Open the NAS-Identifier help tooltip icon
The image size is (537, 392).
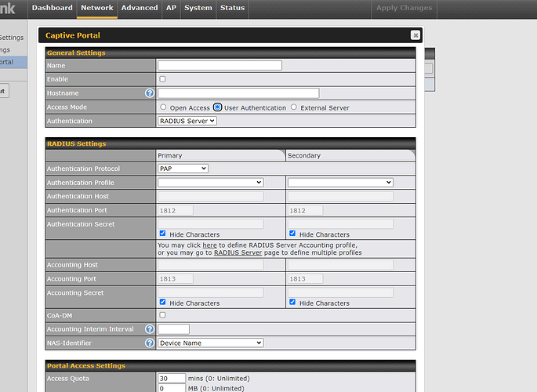coord(149,343)
